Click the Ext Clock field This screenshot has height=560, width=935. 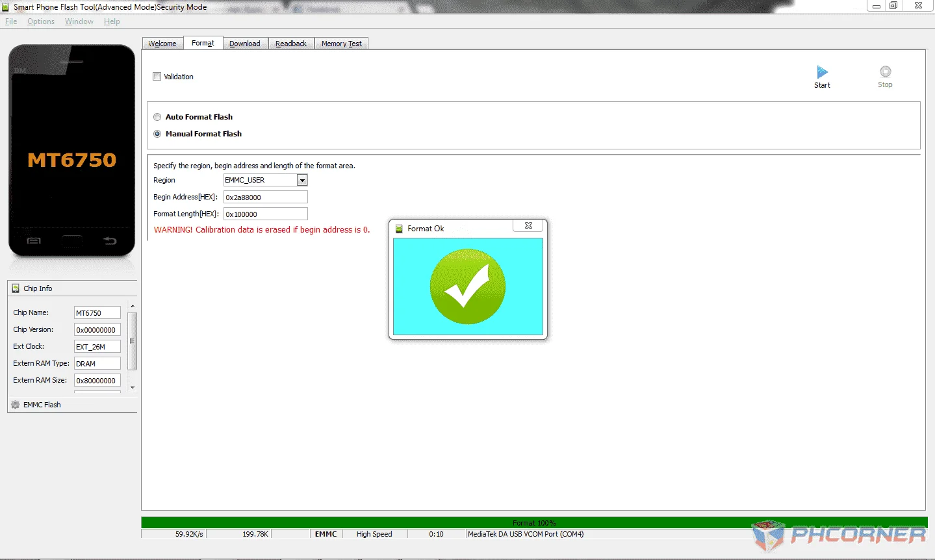coord(97,346)
